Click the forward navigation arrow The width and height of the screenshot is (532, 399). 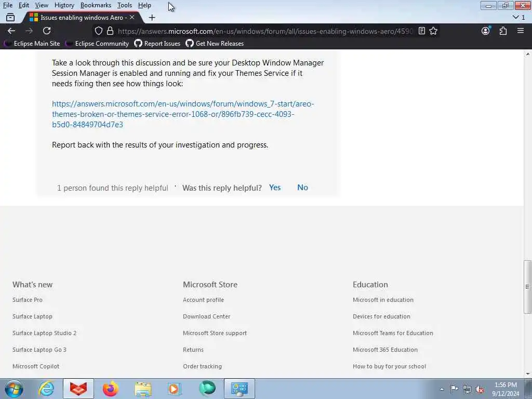29,31
